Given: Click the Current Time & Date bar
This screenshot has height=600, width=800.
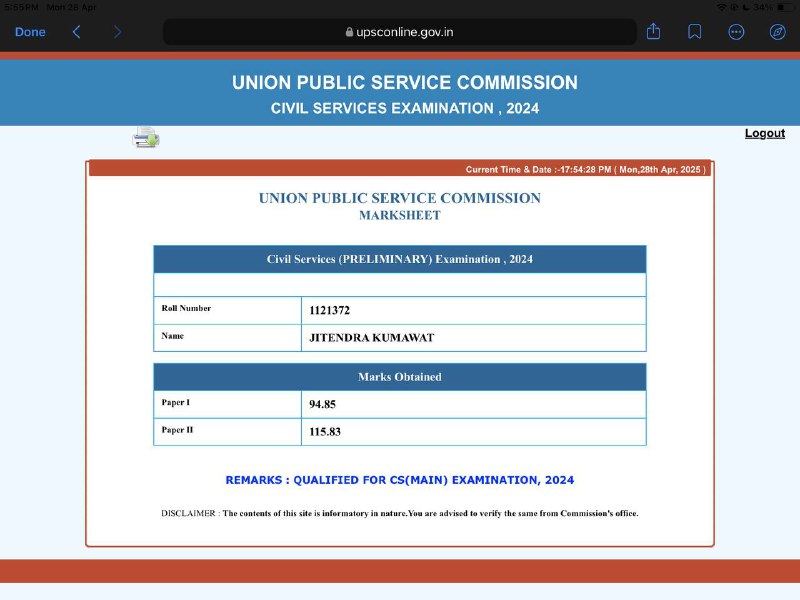Looking at the screenshot, I should pyautogui.click(x=399, y=169).
